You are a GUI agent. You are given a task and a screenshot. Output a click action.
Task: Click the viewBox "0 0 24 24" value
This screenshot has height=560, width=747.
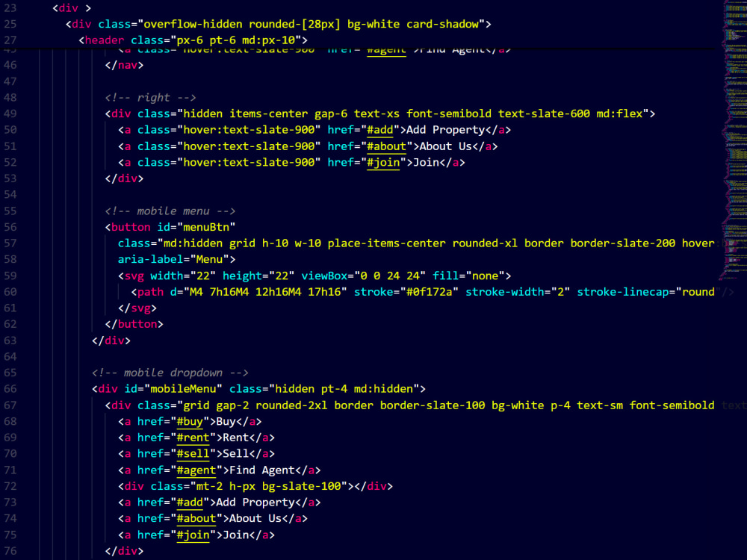(390, 276)
